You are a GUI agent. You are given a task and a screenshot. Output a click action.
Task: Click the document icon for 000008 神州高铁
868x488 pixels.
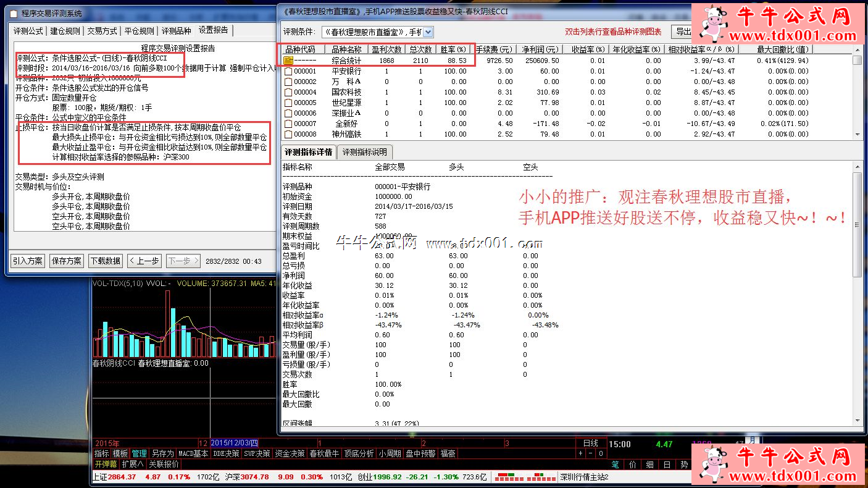288,134
